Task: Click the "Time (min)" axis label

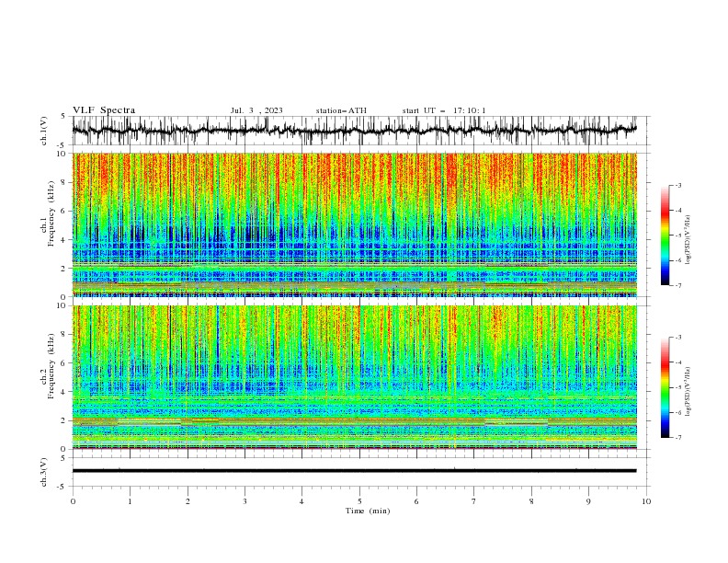Action: pos(368,511)
